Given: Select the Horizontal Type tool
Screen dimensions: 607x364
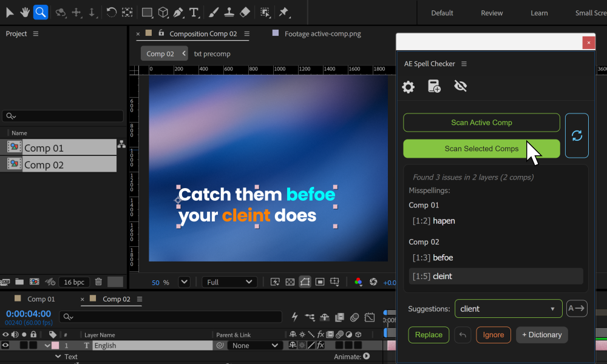Looking at the screenshot, I should tap(194, 12).
